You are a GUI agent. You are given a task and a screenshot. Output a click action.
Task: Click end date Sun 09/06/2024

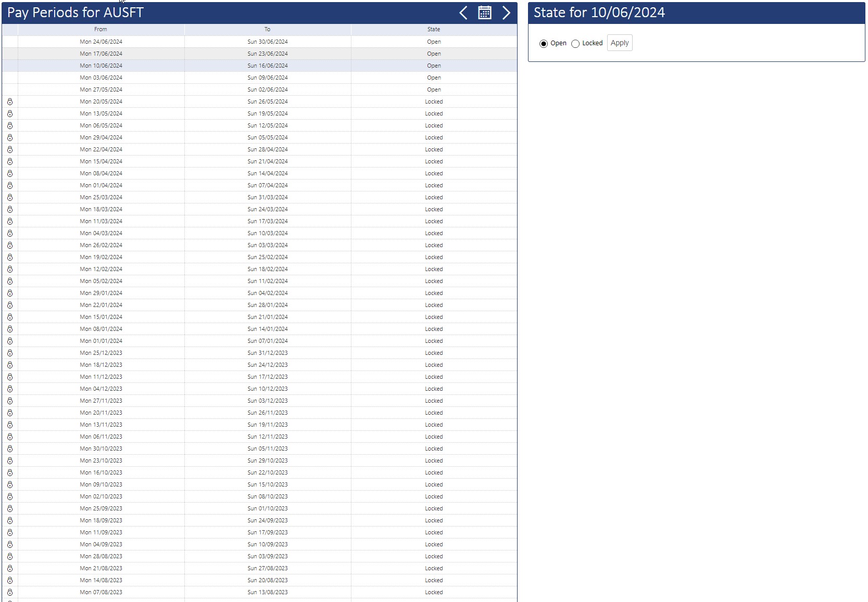click(268, 78)
